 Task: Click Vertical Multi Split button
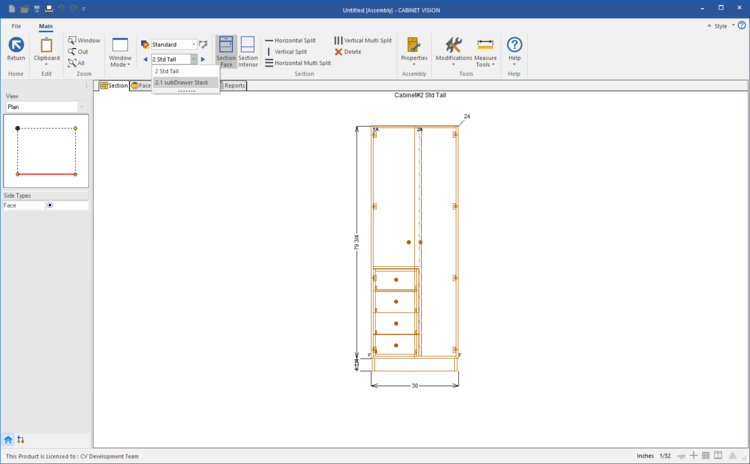(363, 41)
